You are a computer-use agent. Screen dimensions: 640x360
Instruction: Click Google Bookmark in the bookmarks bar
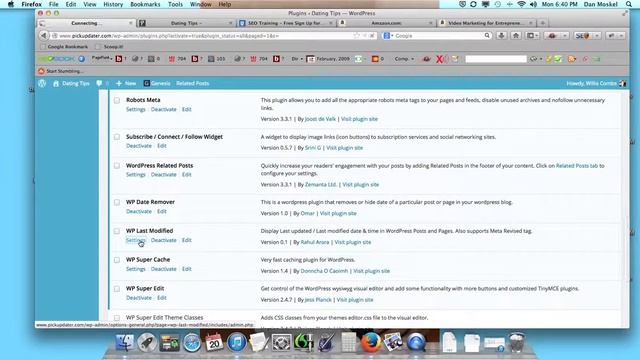point(64,47)
